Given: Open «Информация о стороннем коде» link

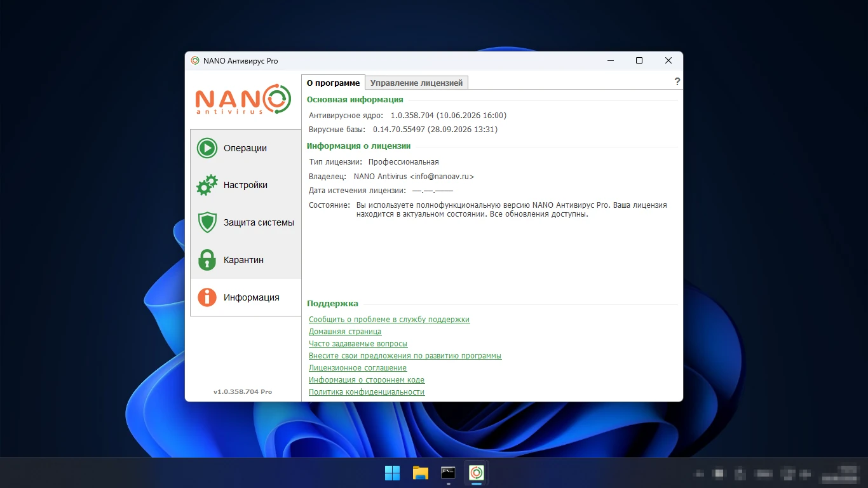Looking at the screenshot, I should click(x=367, y=380).
